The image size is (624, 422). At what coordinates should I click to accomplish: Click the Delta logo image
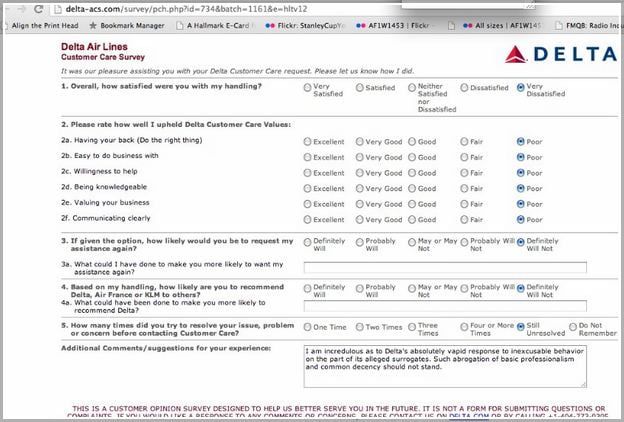point(561,54)
